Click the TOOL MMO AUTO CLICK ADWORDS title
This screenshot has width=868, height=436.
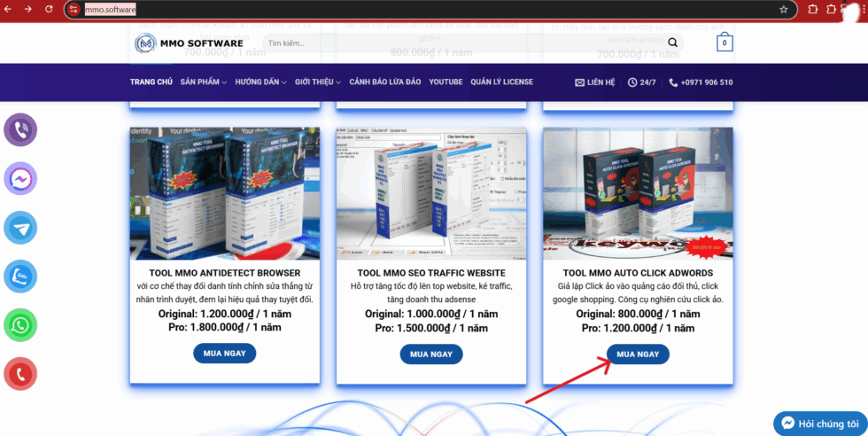coord(638,273)
